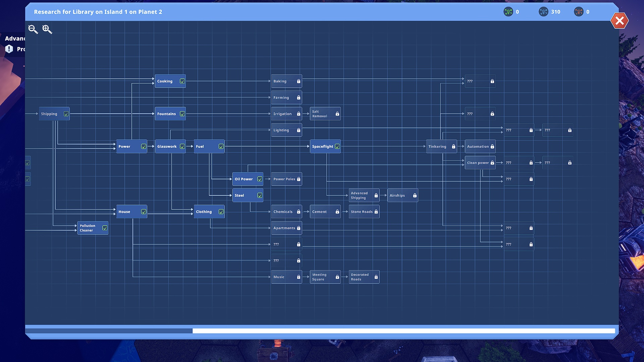
Task: Click the lock icon on Clean power
Action: [x=492, y=163]
